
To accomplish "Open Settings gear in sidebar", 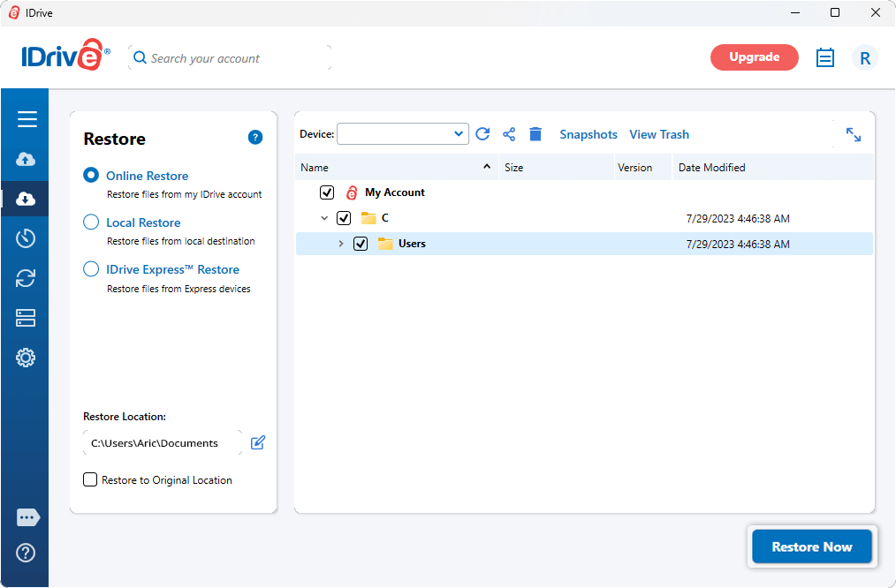I will pos(26,358).
